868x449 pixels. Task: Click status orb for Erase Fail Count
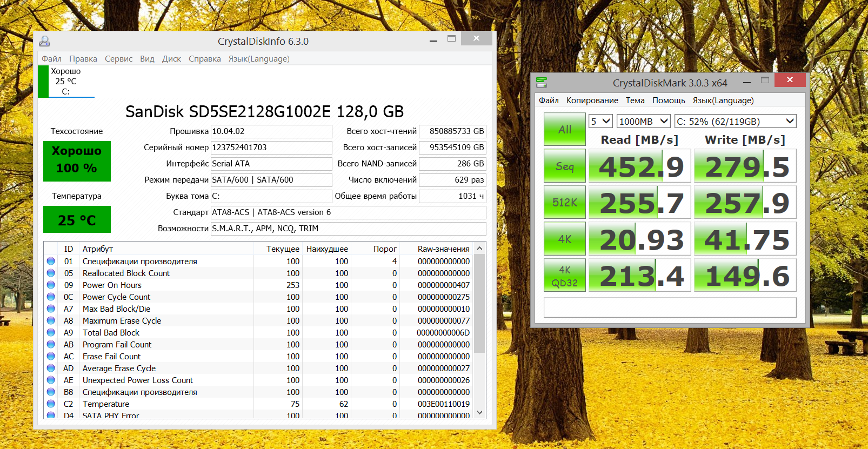tap(51, 356)
